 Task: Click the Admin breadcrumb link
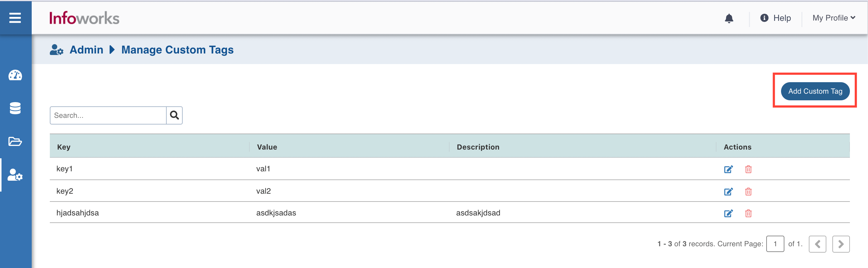(86, 50)
